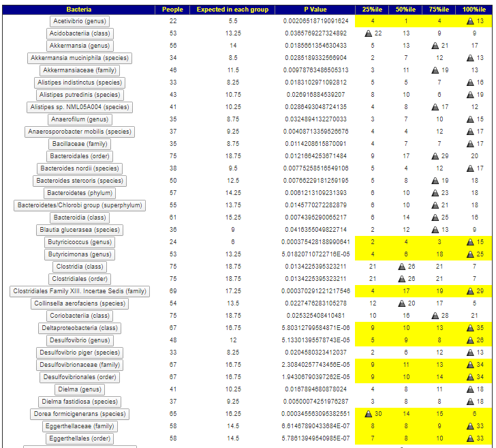The width and height of the screenshot is (496, 448).
Task: Click warning triangle in Acidobacteriia 25%ile cell
Action: 369,33
